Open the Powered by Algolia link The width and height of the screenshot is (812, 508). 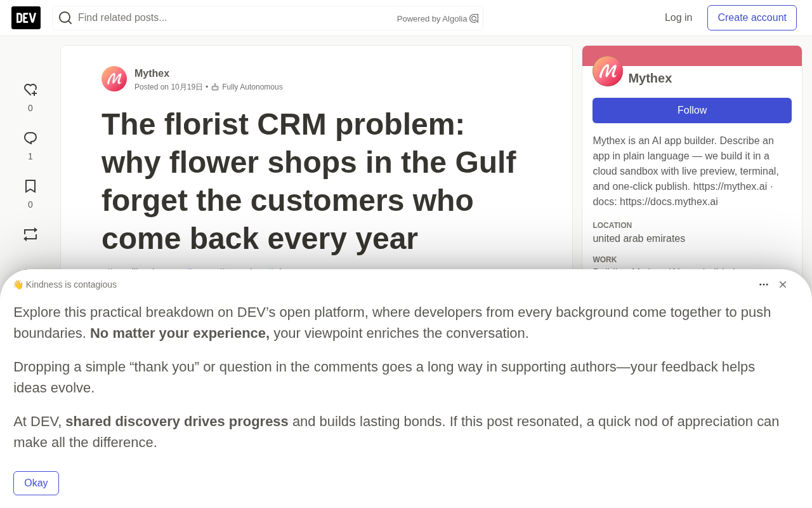(438, 18)
